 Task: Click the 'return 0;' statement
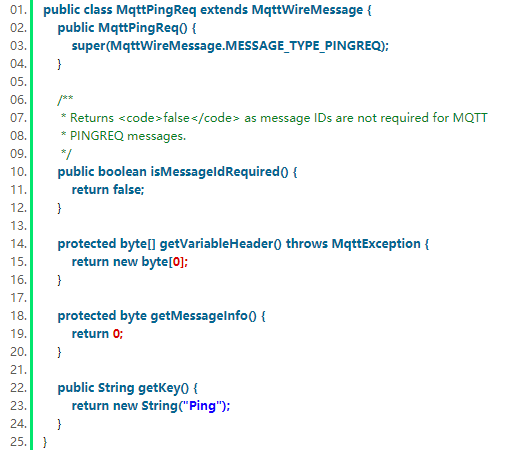[97, 334]
